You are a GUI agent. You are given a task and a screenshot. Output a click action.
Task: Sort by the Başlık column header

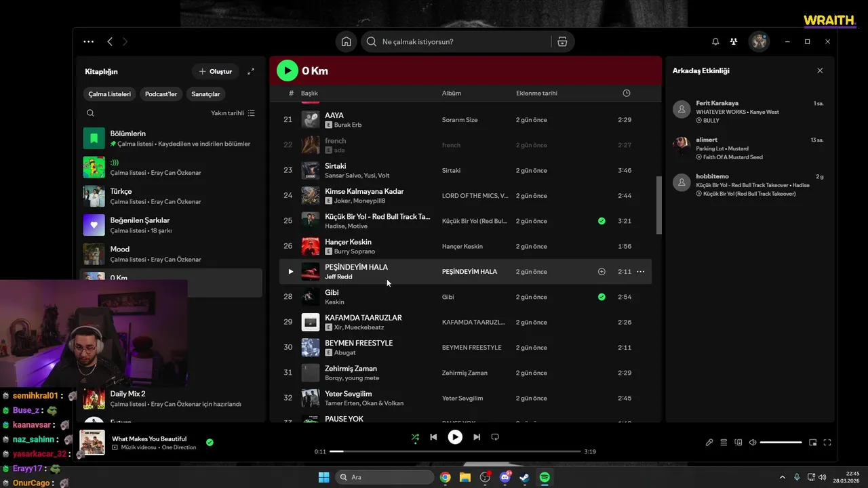coord(309,93)
